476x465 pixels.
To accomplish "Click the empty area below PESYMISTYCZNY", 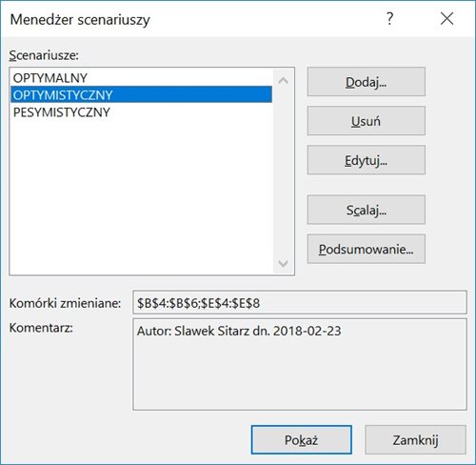I will click(x=141, y=197).
